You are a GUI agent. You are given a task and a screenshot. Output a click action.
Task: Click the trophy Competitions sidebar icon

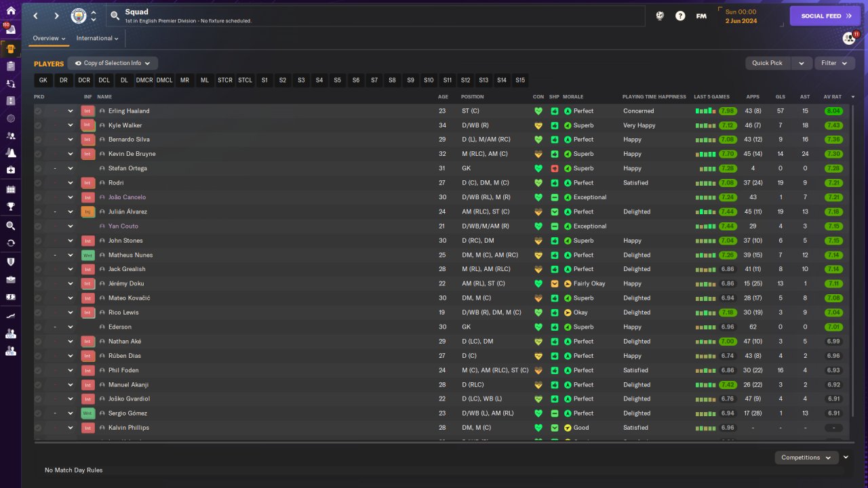pyautogui.click(x=10, y=207)
